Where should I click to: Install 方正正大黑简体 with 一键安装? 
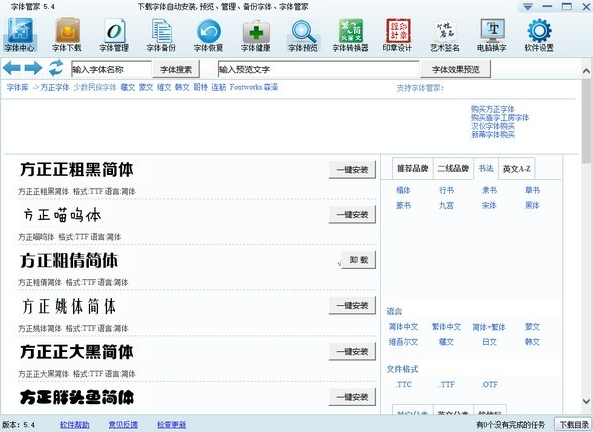[352, 351]
